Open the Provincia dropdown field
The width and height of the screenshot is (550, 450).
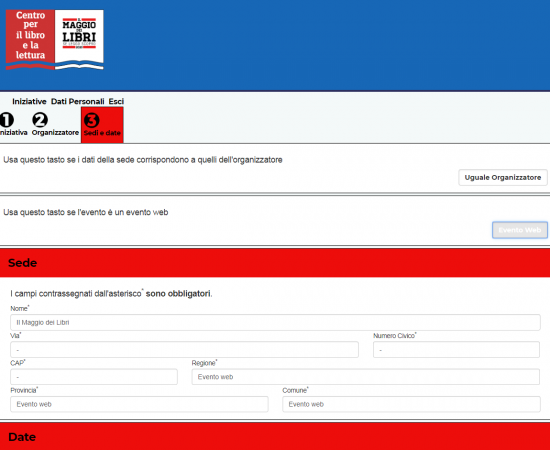(139, 404)
